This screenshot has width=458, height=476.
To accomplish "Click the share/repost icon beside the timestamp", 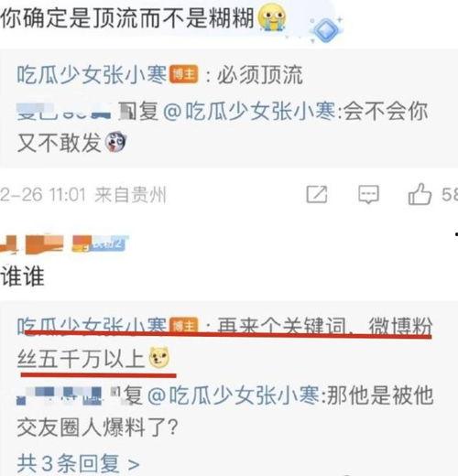I will [x=317, y=194].
